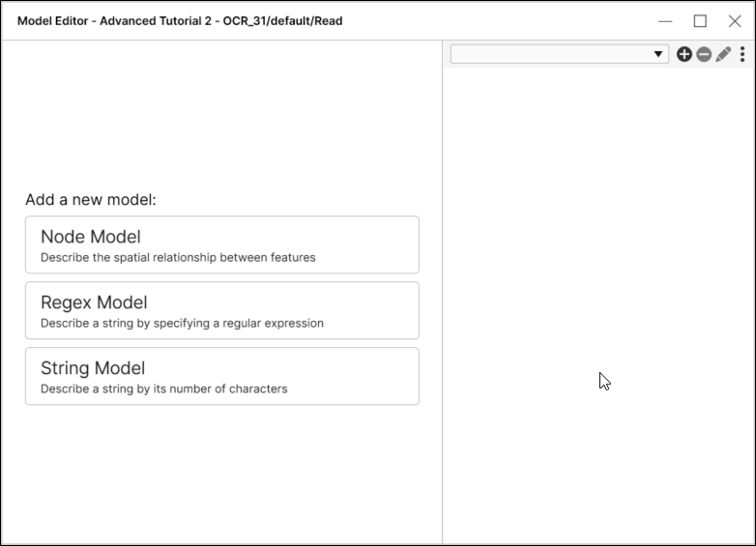Click the 'spatial relationship between features' description

178,258
